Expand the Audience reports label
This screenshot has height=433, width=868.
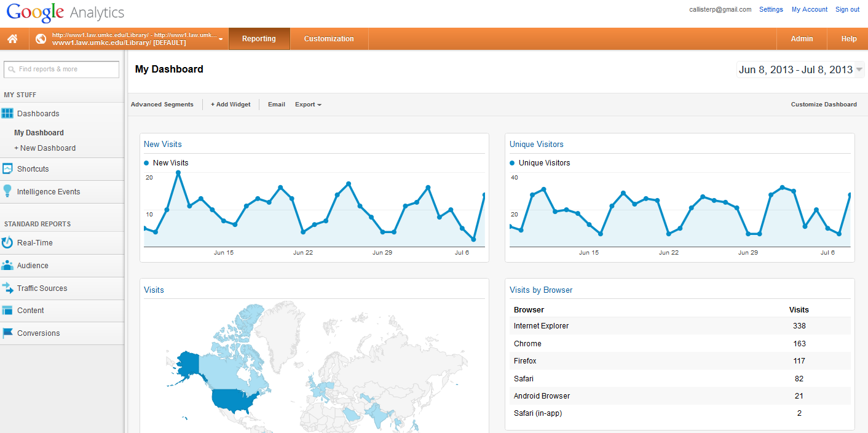pos(33,266)
